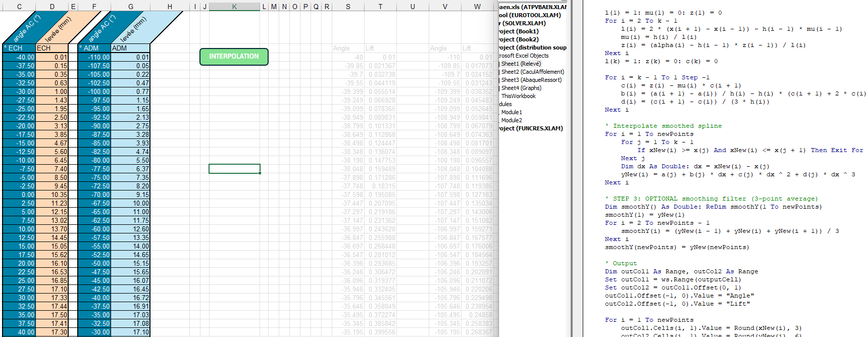Click the ° ECH header cell
868x337 pixels.
tap(19, 48)
